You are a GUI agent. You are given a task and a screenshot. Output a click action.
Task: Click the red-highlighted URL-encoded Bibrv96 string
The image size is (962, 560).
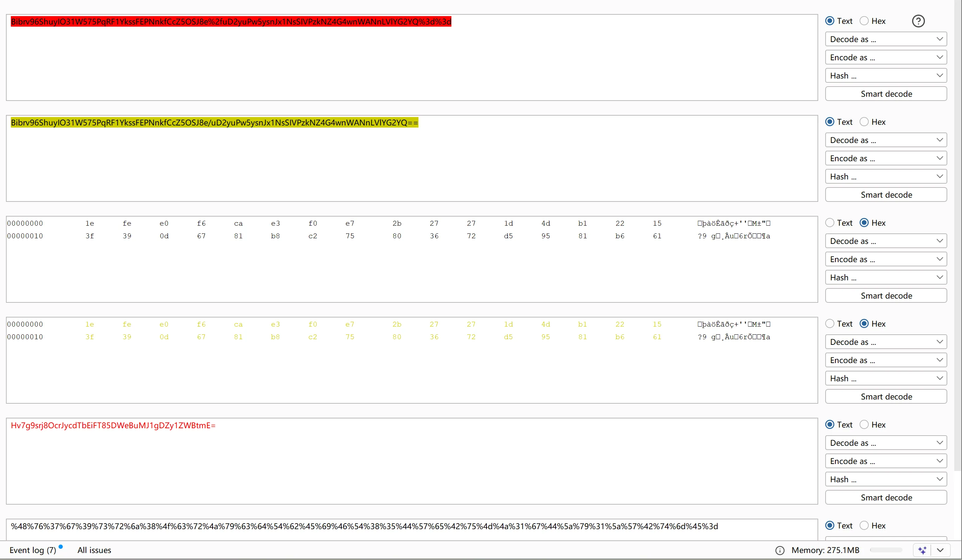[x=231, y=21]
